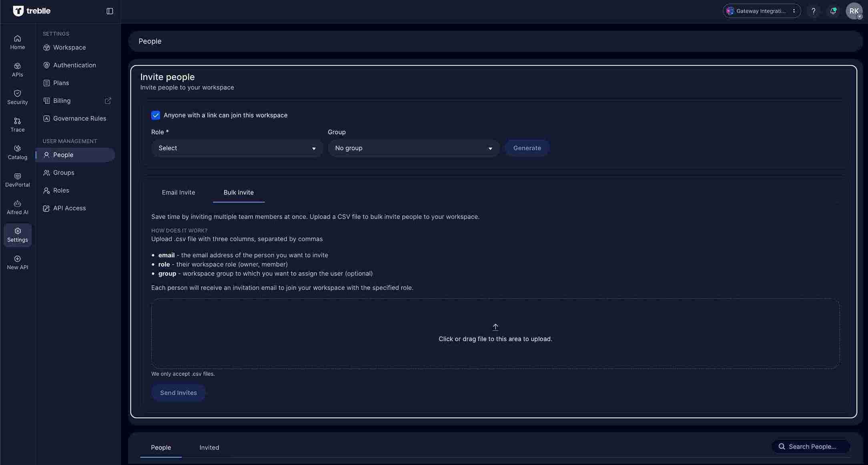
Task: Launch Alfred AI from the sidebar
Action: click(x=17, y=206)
